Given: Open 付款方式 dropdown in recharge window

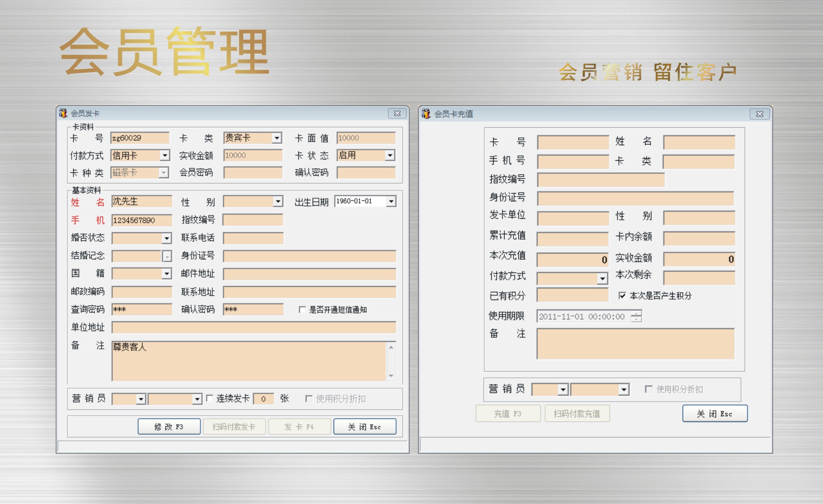Looking at the screenshot, I should pos(602,278).
